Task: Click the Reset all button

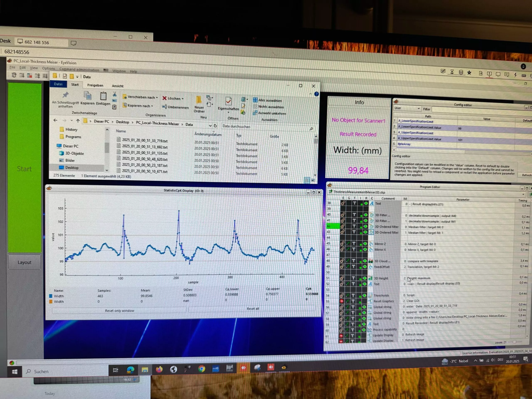Action: click(x=253, y=309)
